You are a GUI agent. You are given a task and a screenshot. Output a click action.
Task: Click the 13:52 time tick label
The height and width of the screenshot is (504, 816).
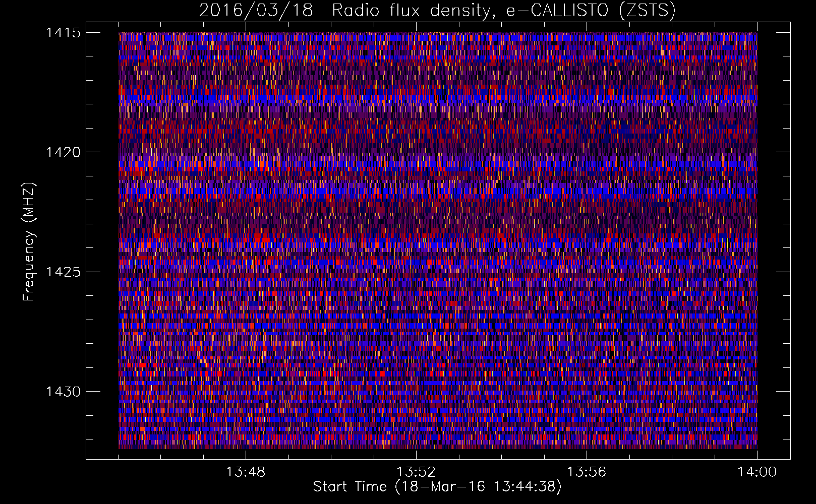416,472
